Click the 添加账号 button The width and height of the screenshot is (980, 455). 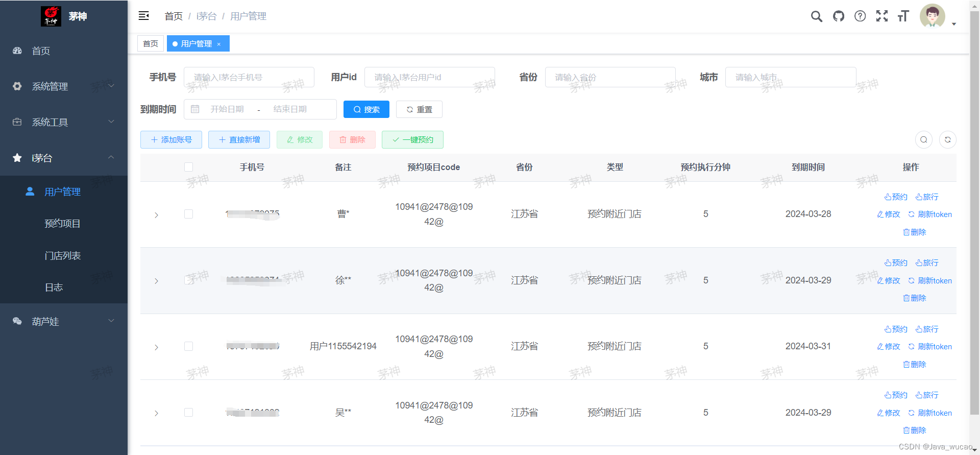[171, 139]
